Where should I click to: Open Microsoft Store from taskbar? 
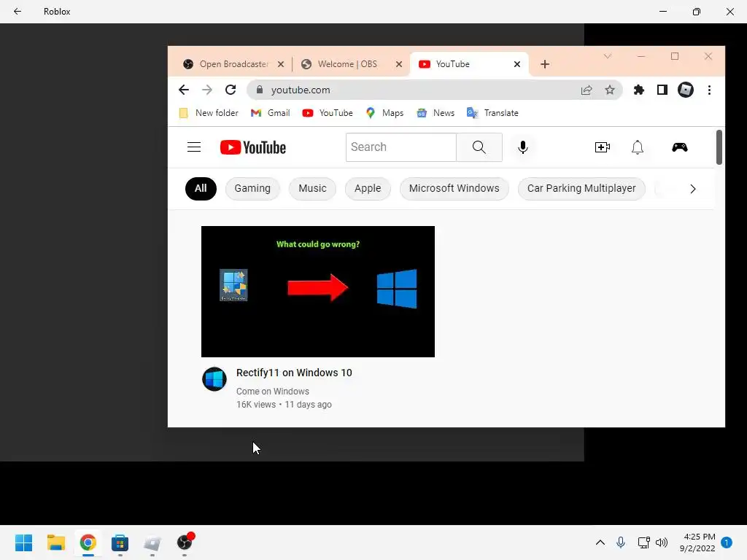click(x=120, y=542)
